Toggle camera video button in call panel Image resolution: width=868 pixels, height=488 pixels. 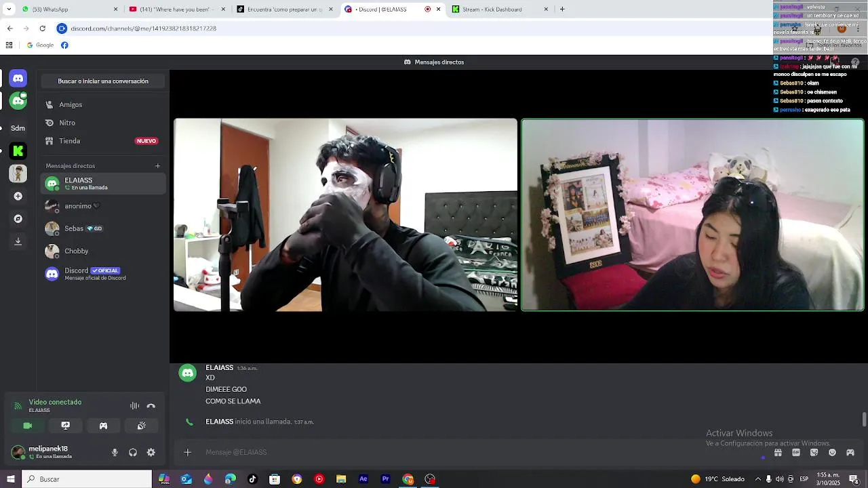coord(27,426)
